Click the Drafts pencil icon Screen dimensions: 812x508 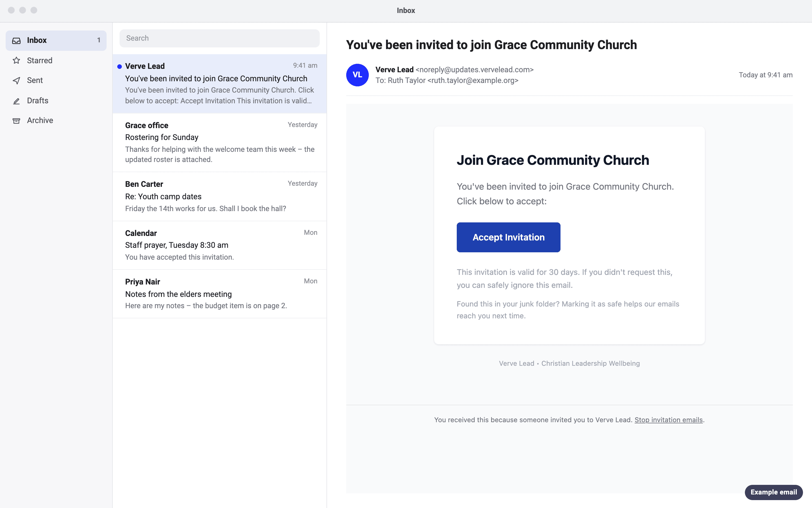click(16, 101)
